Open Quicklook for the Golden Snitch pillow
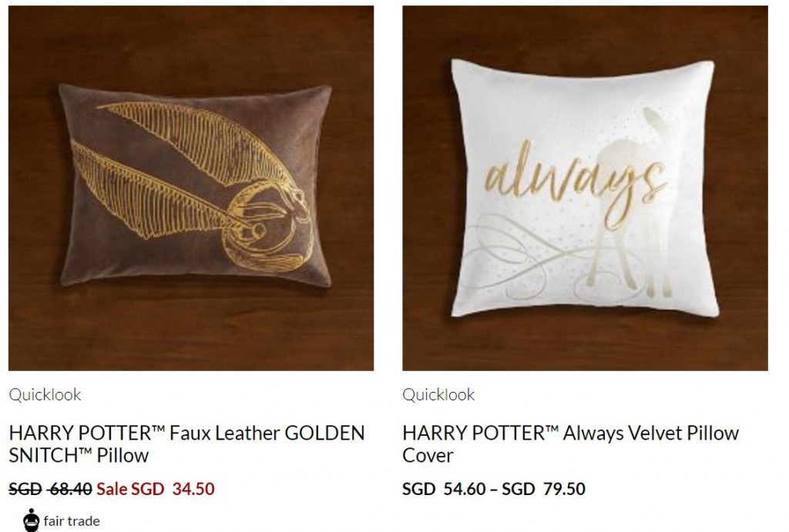 pos(45,395)
